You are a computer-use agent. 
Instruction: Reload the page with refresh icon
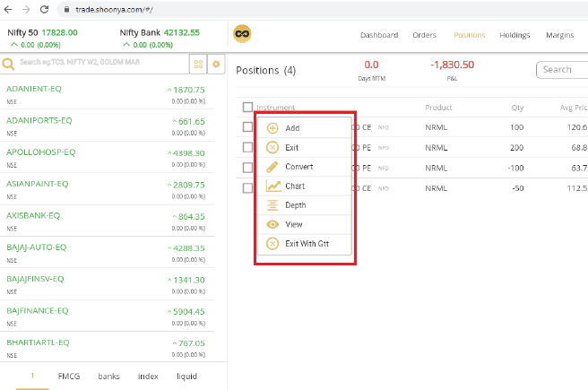[x=44, y=9]
